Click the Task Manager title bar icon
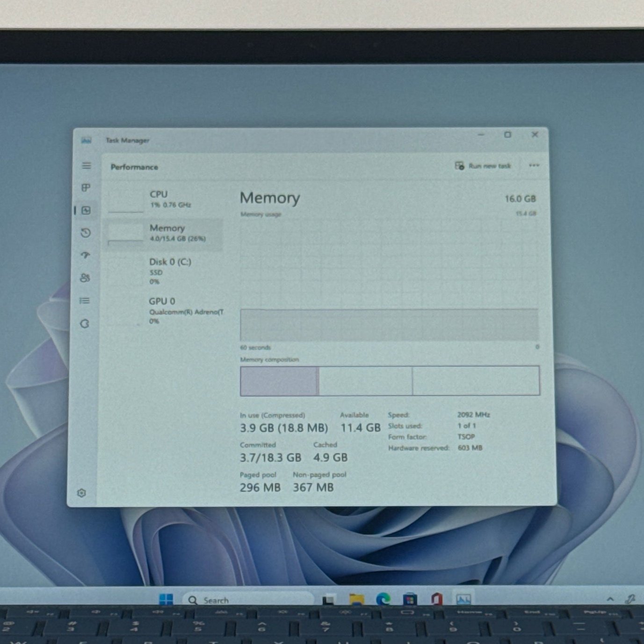The width and height of the screenshot is (644, 644). [x=87, y=140]
